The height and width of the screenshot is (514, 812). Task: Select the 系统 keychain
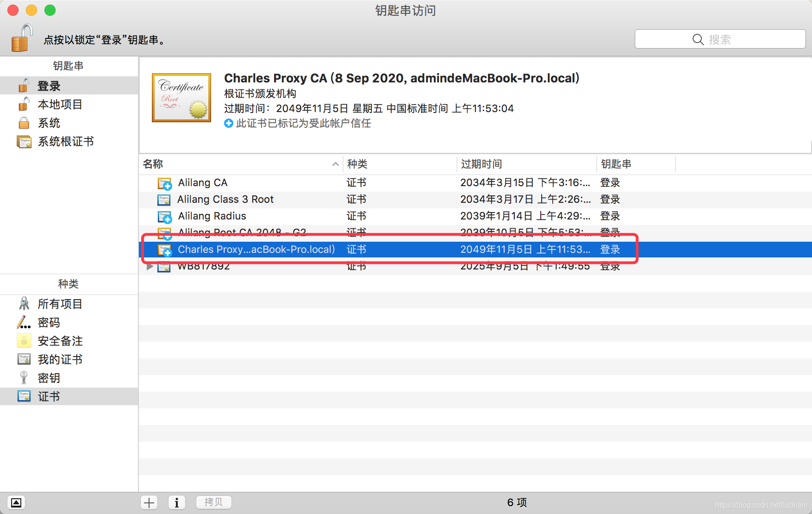click(x=69, y=123)
